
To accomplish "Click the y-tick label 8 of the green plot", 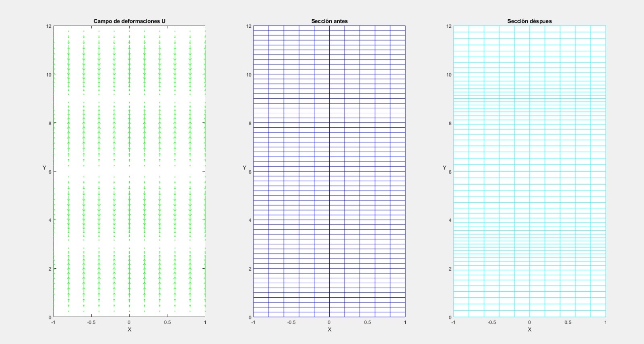I will coord(50,124).
